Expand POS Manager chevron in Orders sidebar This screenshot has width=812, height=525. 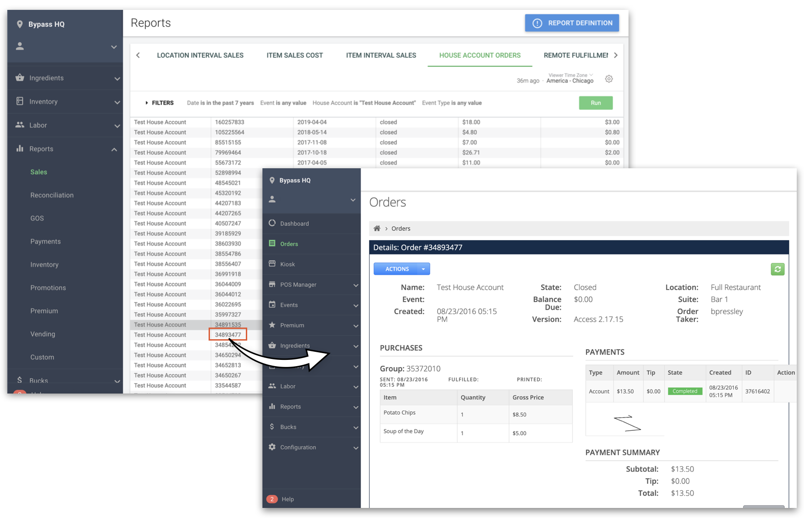(x=356, y=285)
